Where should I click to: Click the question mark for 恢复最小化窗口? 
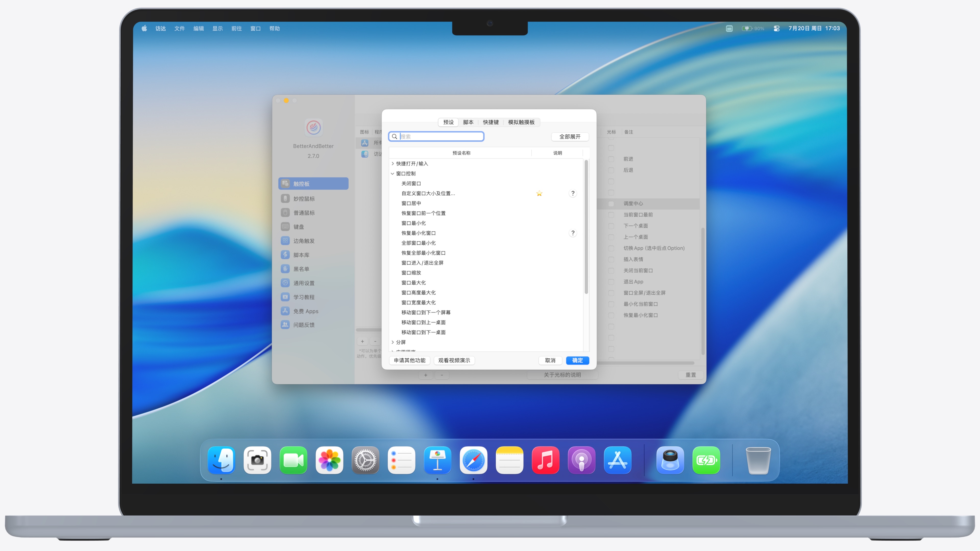click(x=572, y=233)
